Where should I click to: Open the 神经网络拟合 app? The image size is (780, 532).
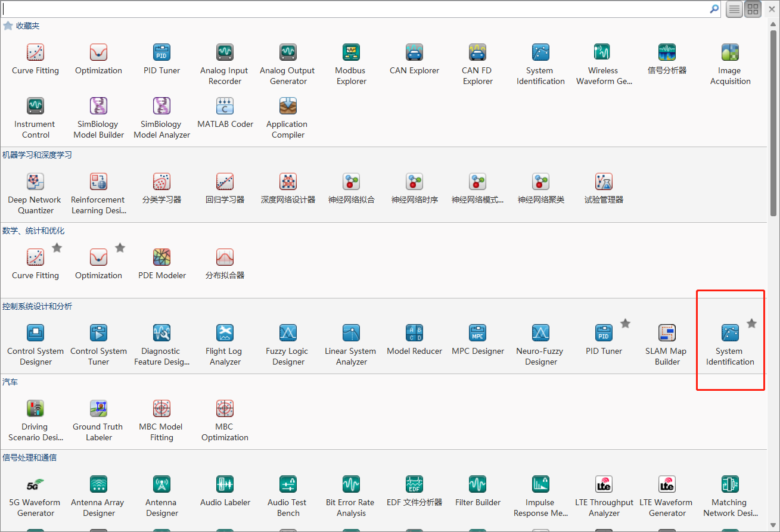coord(352,189)
